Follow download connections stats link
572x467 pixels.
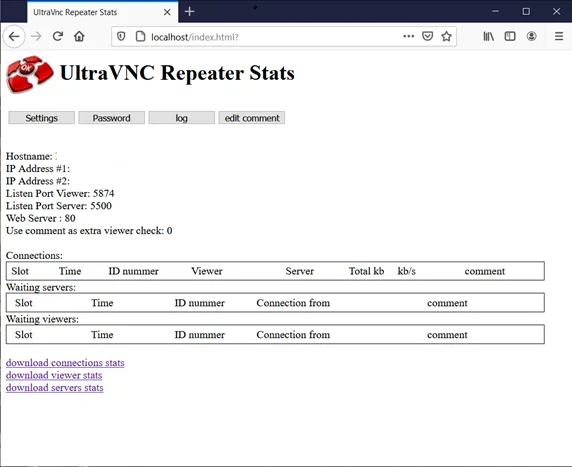(x=65, y=363)
